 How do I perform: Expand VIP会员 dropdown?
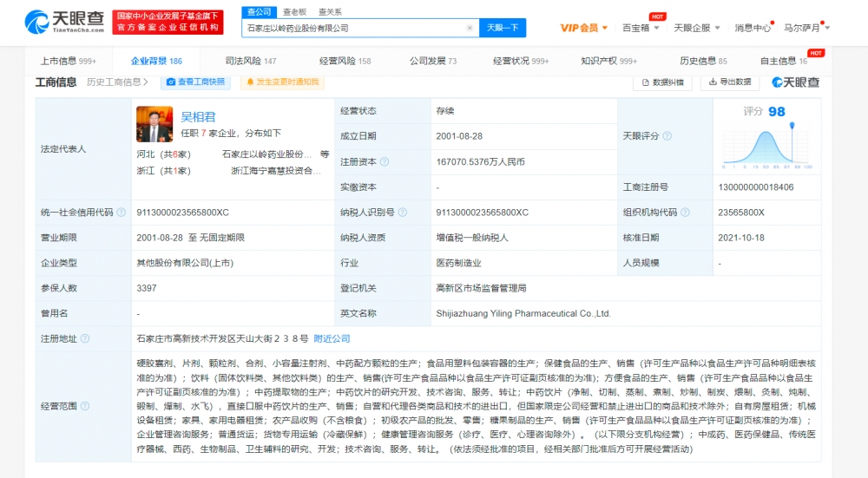tap(584, 28)
